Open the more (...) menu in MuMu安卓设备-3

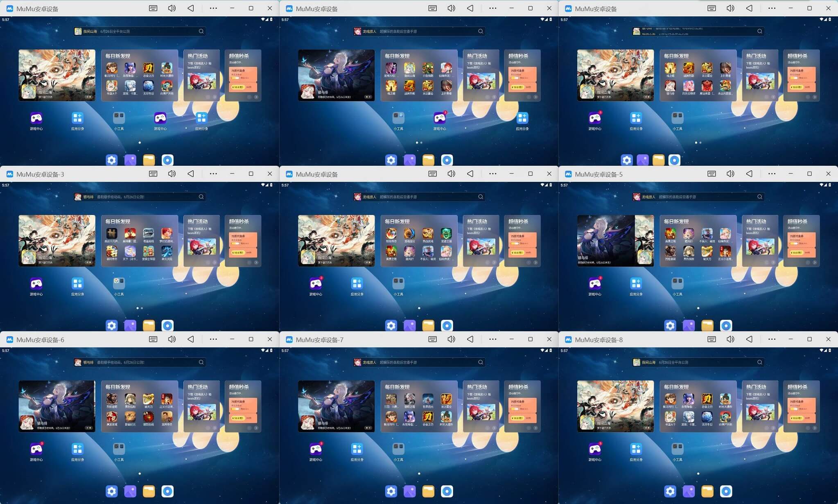213,174
